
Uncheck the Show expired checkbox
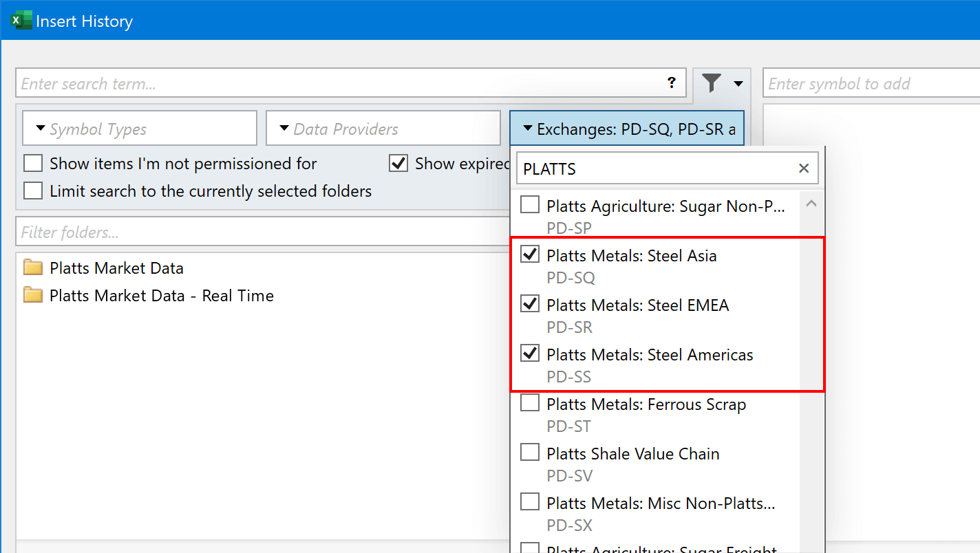coord(398,164)
